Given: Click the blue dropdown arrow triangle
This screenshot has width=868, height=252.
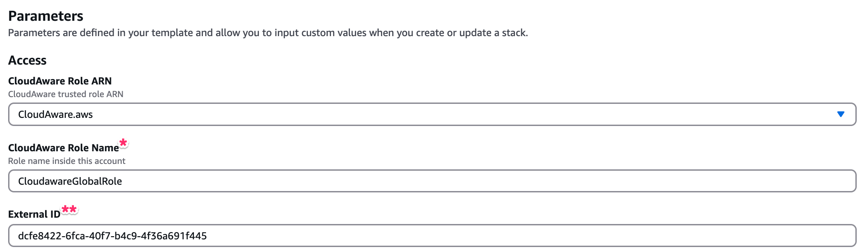Looking at the screenshot, I should [840, 114].
